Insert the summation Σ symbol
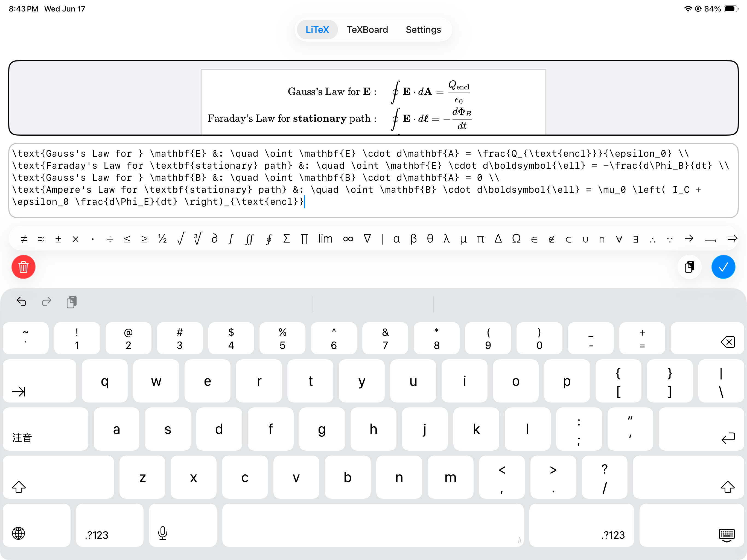 tap(286, 239)
